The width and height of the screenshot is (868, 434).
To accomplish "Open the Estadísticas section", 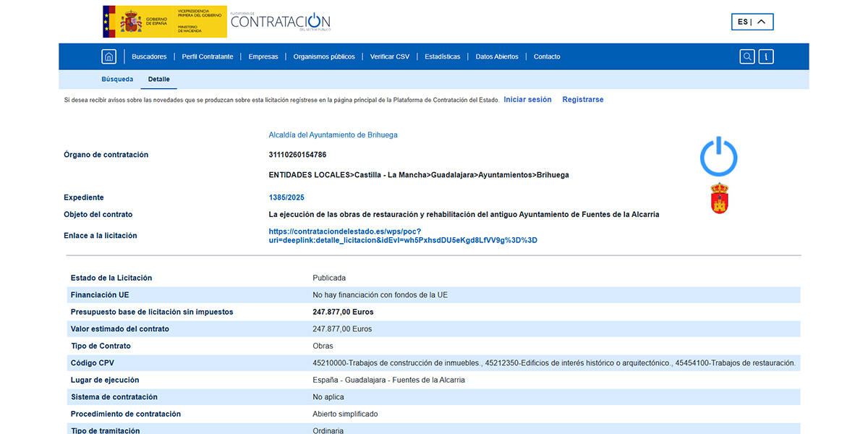I will 442,56.
